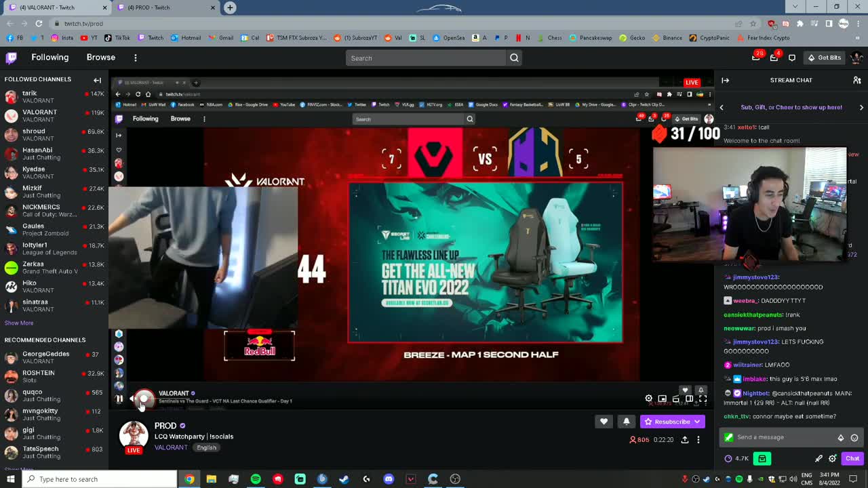Switch to PROD - Twitch browser tab
Image resolution: width=868 pixels, height=488 pixels.
pyautogui.click(x=163, y=7)
